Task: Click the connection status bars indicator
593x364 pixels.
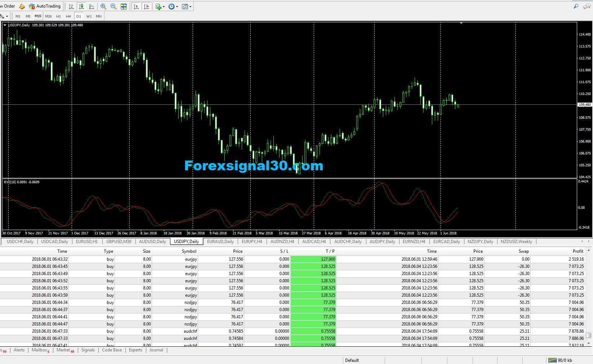Action: click(x=552, y=360)
